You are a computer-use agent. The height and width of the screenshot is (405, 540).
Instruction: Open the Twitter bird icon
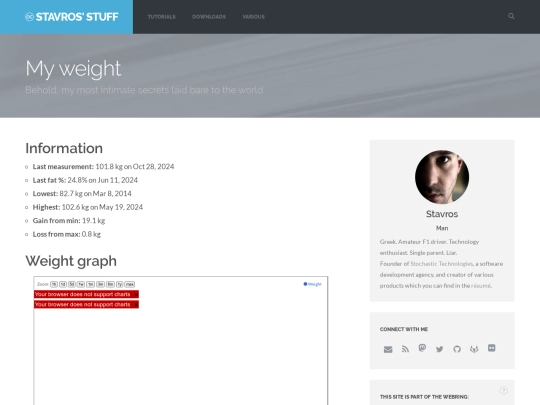(x=439, y=349)
